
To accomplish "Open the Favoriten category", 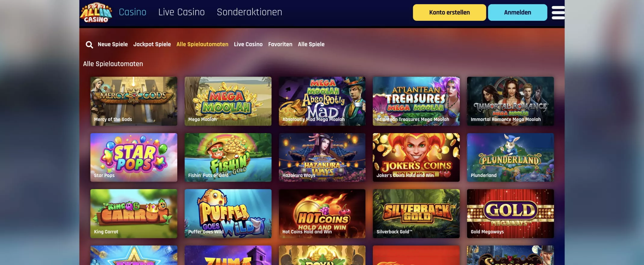I will 280,44.
